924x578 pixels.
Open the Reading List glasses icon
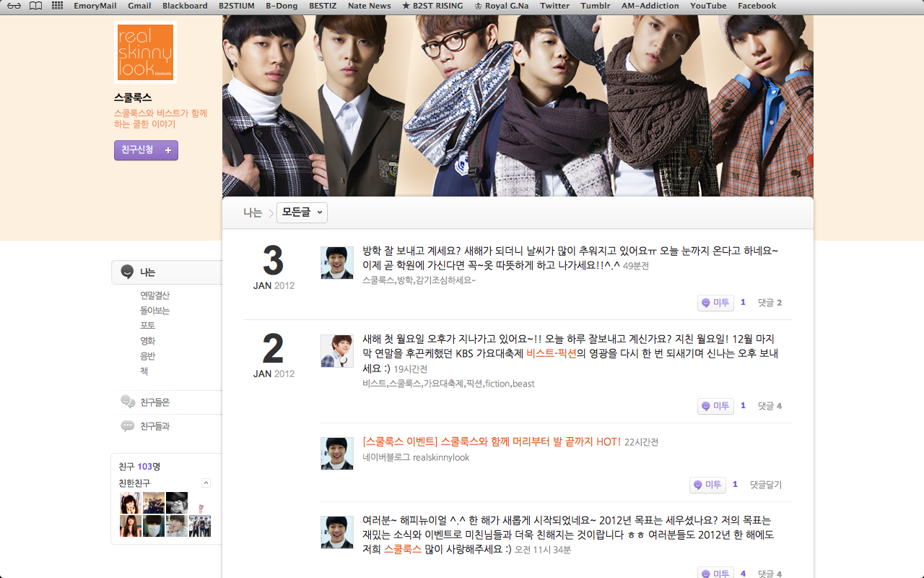pos(14,6)
